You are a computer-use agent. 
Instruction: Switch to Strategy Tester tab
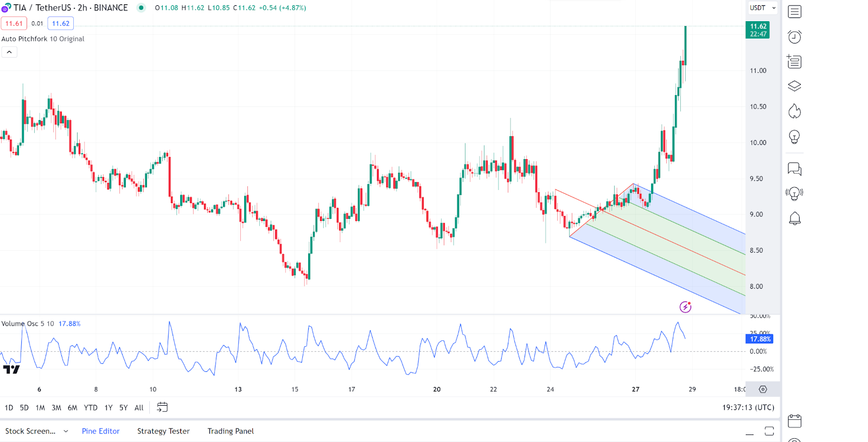tap(163, 431)
